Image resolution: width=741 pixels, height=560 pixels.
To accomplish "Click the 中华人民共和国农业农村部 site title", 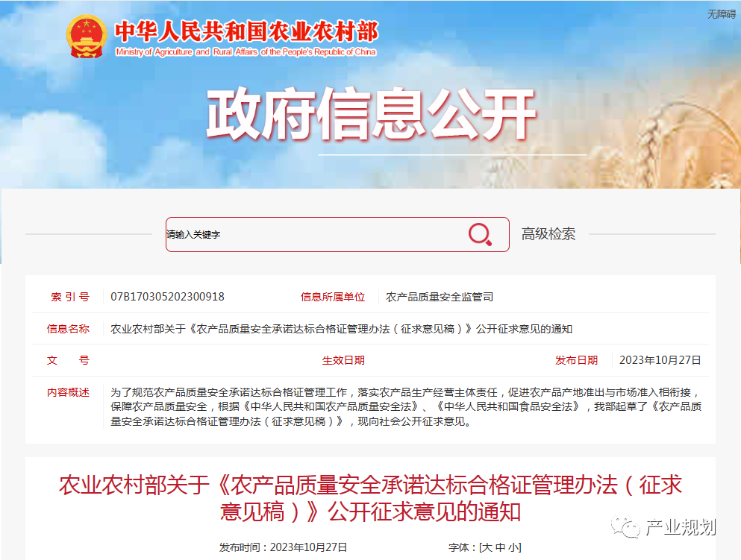I will click(246, 31).
